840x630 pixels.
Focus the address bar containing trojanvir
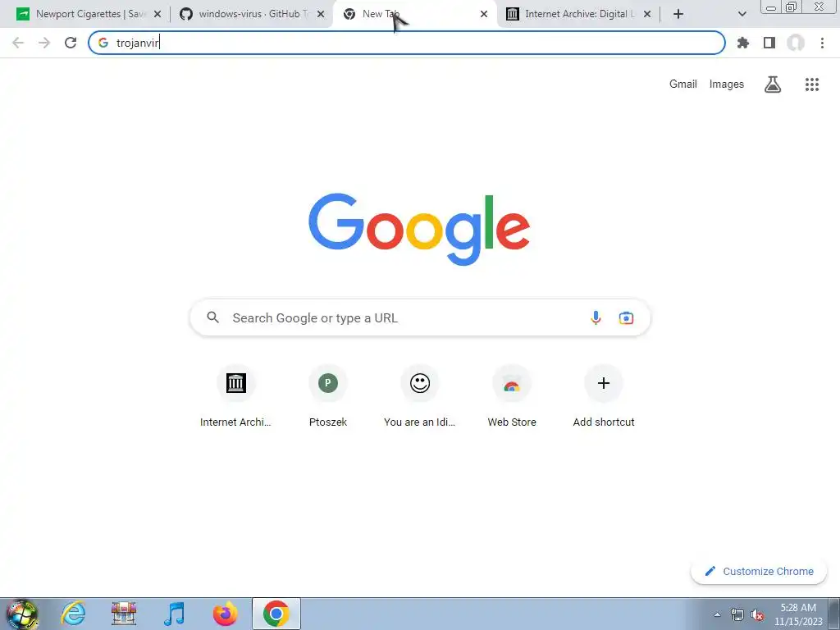click(407, 43)
